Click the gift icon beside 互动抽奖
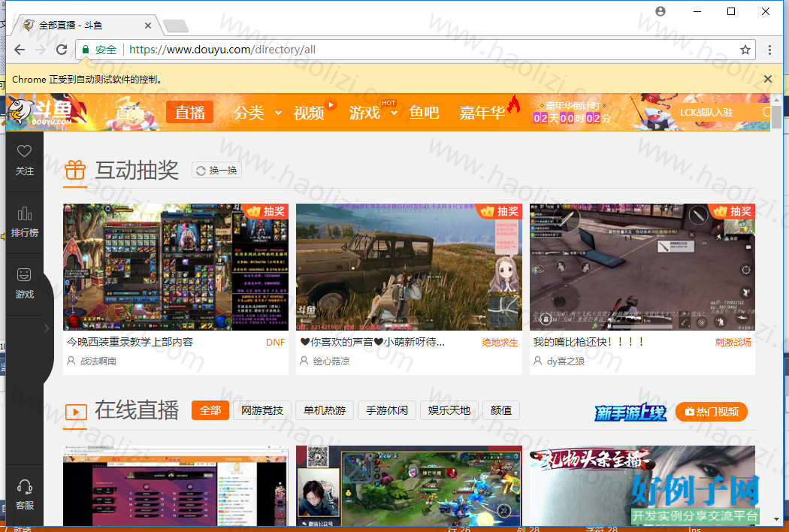 click(75, 170)
